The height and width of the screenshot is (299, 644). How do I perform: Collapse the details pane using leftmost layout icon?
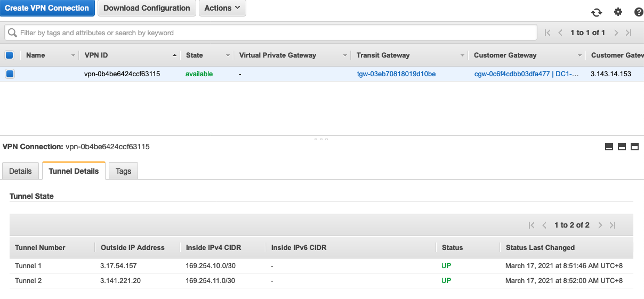click(x=609, y=147)
